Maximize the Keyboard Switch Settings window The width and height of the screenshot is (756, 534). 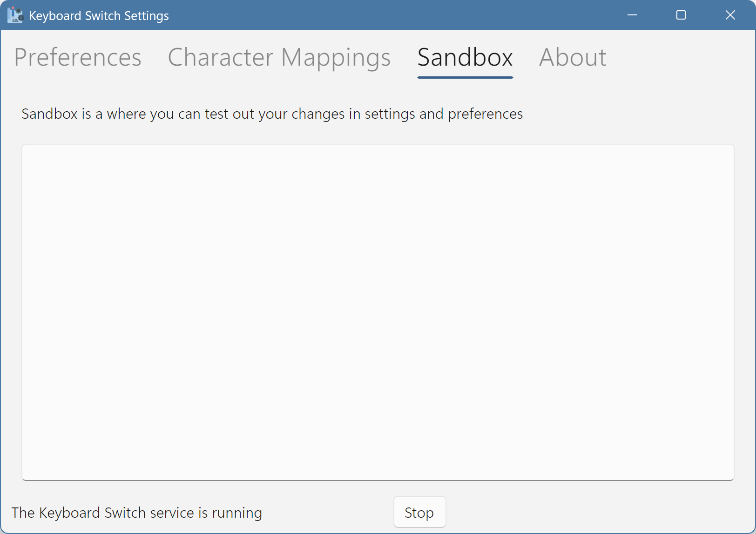[x=681, y=15]
